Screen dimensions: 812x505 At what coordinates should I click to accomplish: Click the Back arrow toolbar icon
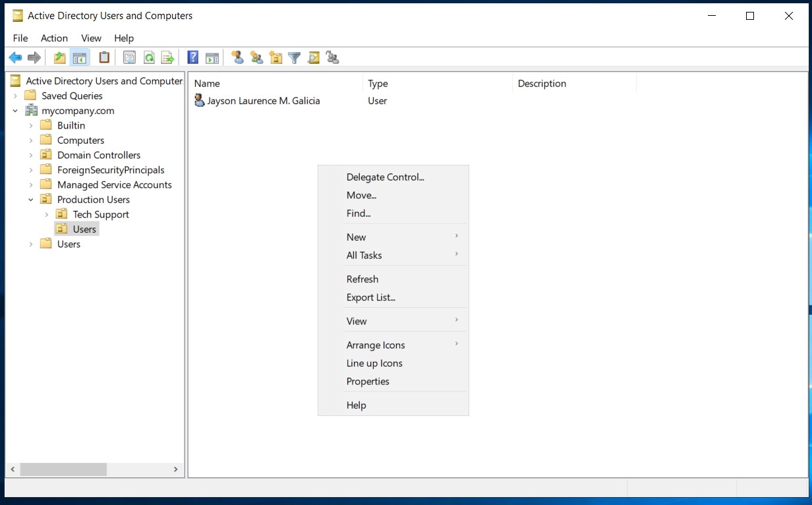(x=15, y=58)
